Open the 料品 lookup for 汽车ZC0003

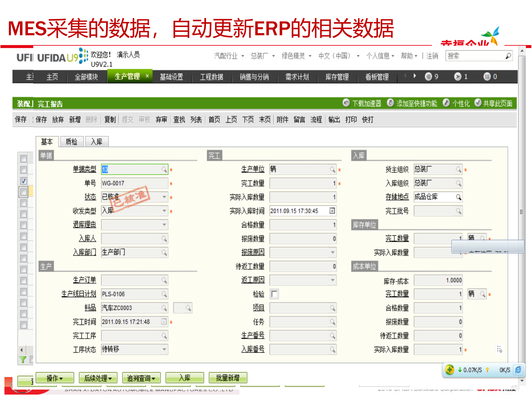[x=164, y=308]
